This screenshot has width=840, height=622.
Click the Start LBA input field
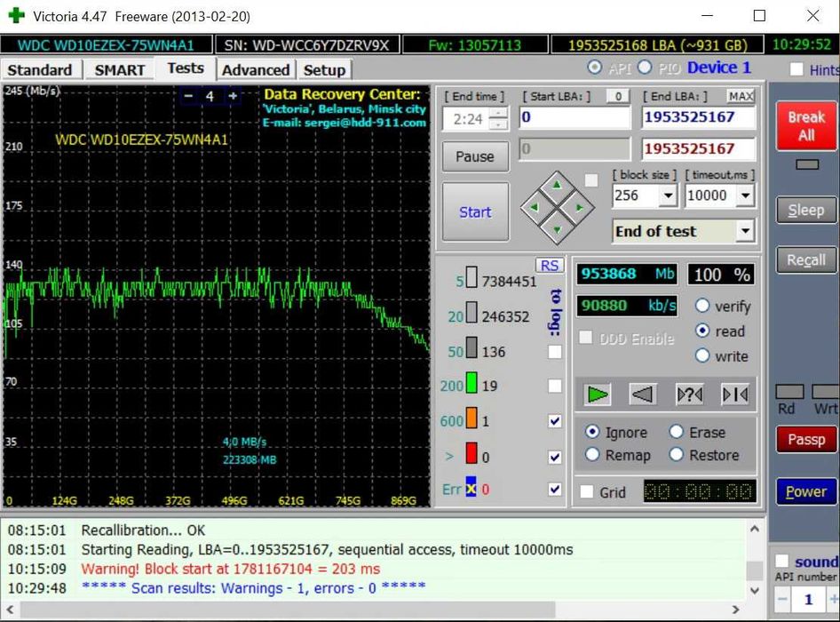click(575, 117)
